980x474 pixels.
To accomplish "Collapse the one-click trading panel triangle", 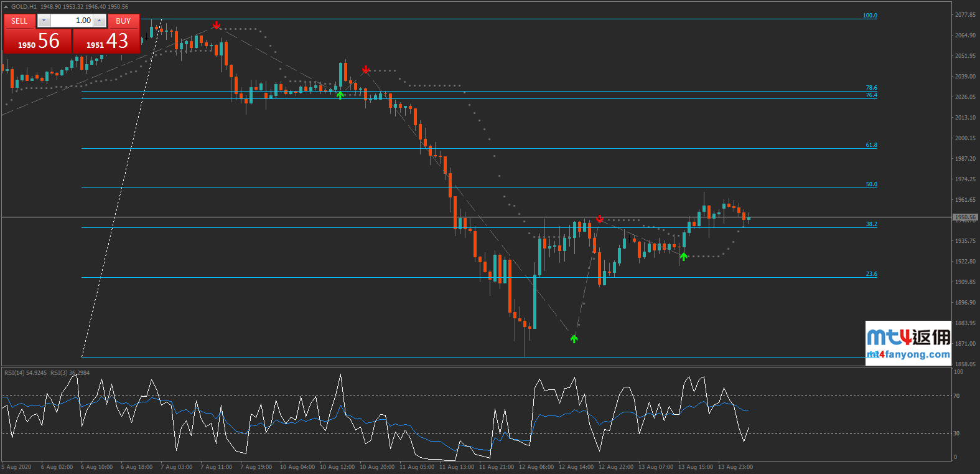I will click(6, 7).
